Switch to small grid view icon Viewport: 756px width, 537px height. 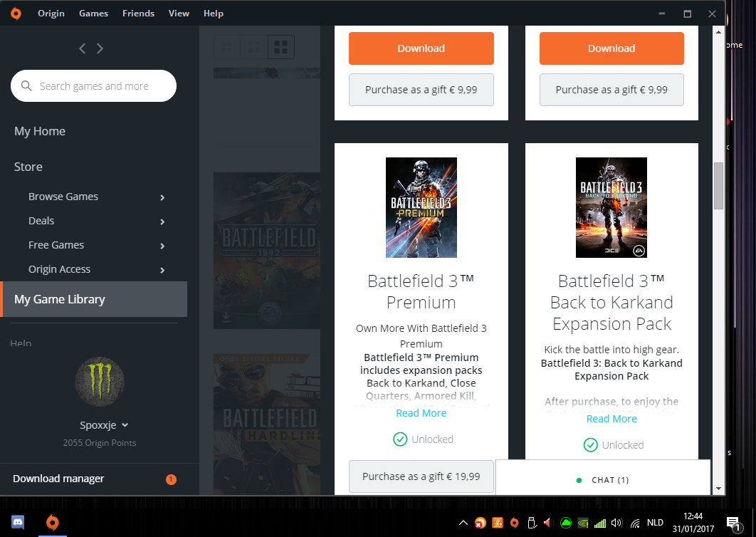226,47
